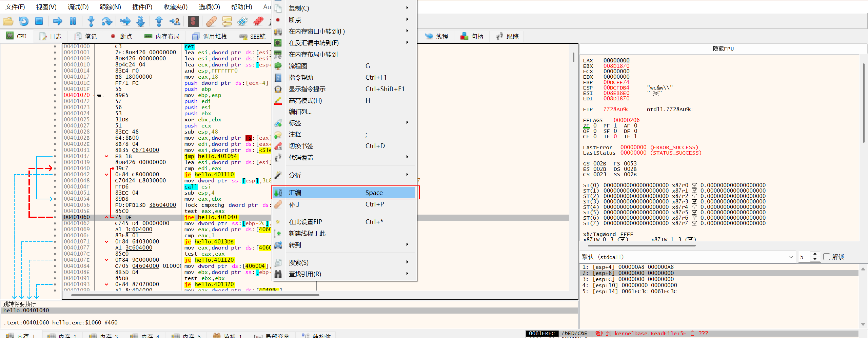Open the 线程 tab

pyautogui.click(x=437, y=36)
